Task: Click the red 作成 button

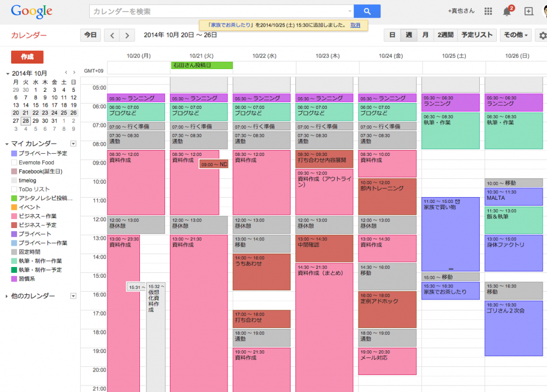Action: coord(27,57)
